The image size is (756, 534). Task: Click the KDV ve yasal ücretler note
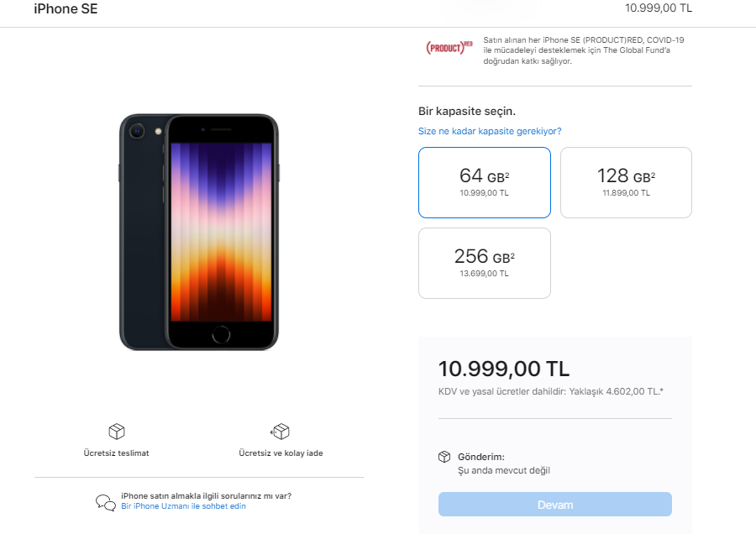click(552, 390)
